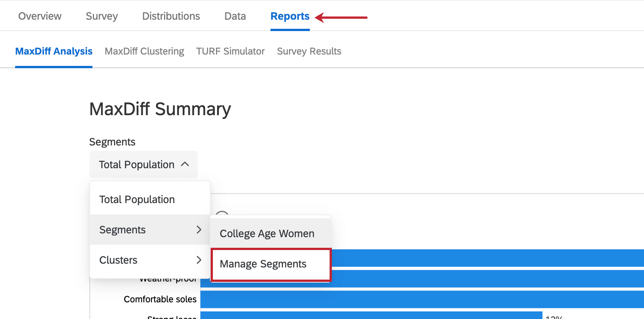Open the TURF Simulator tab
Screen dimensions: 644x319
click(230, 51)
